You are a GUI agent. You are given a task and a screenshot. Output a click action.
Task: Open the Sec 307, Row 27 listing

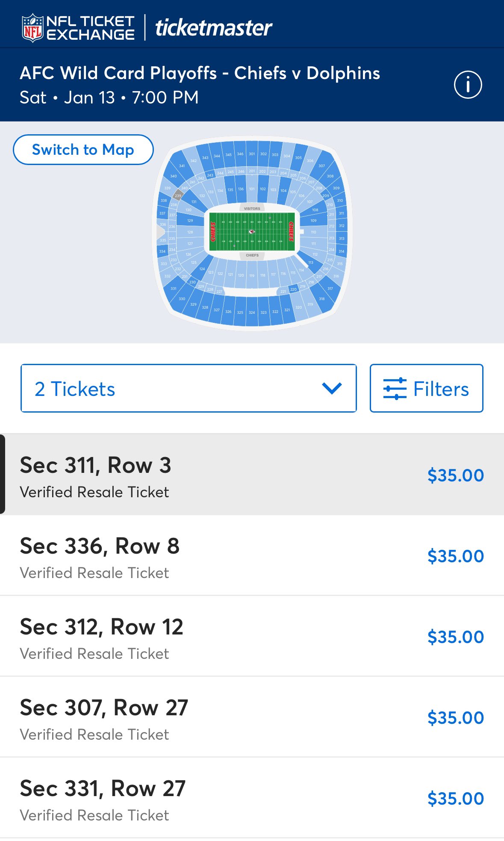point(252,717)
